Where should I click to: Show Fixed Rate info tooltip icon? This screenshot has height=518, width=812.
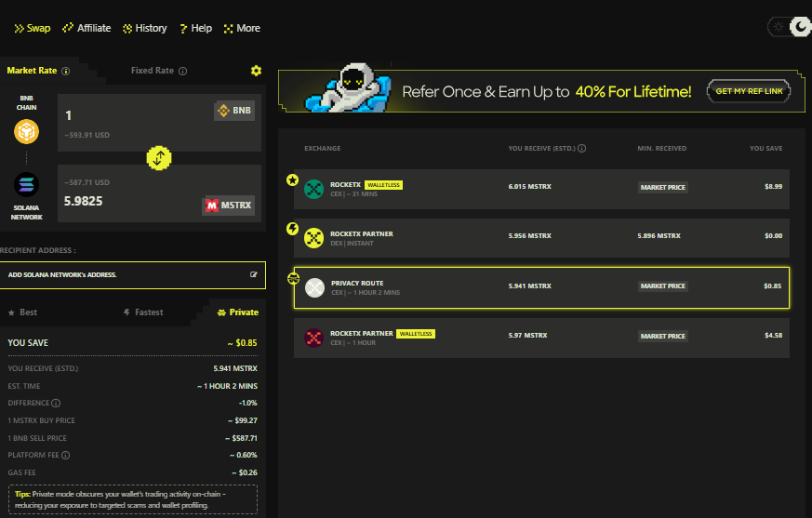(183, 71)
